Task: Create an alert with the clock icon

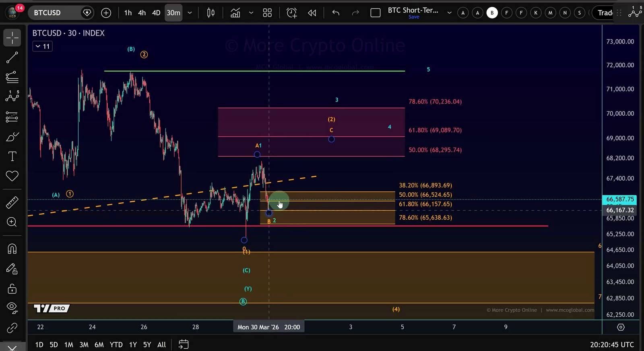Action: 291,13
